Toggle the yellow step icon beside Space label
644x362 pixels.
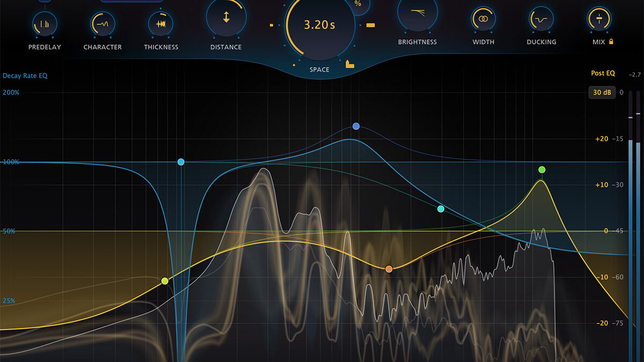tap(350, 64)
